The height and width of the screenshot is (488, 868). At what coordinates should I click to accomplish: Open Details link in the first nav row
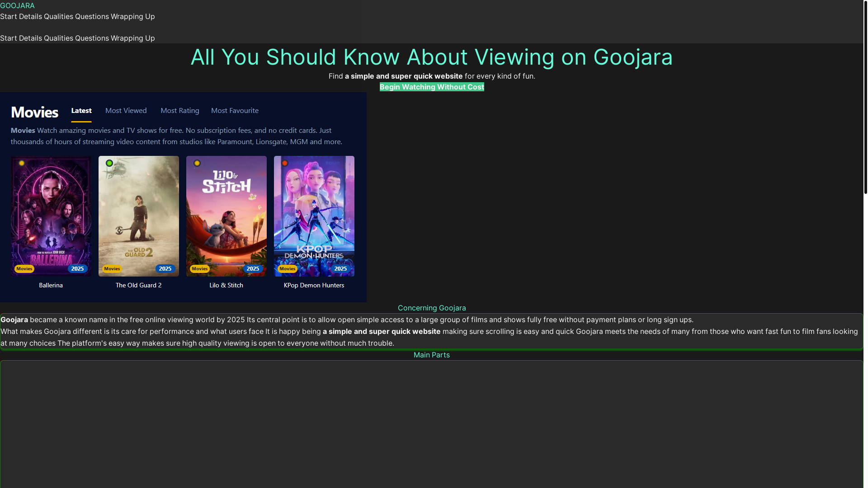(30, 16)
